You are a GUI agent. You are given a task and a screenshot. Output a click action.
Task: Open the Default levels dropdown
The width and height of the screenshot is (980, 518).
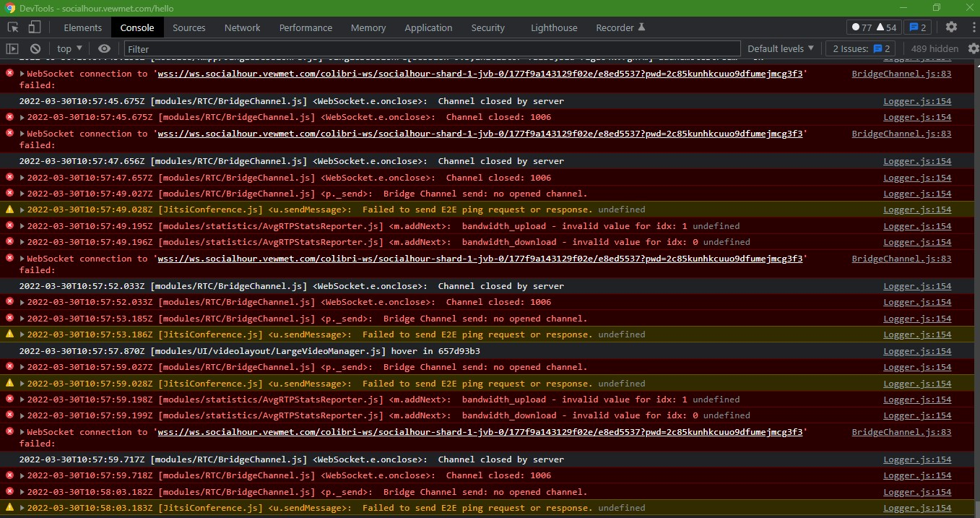(x=780, y=48)
